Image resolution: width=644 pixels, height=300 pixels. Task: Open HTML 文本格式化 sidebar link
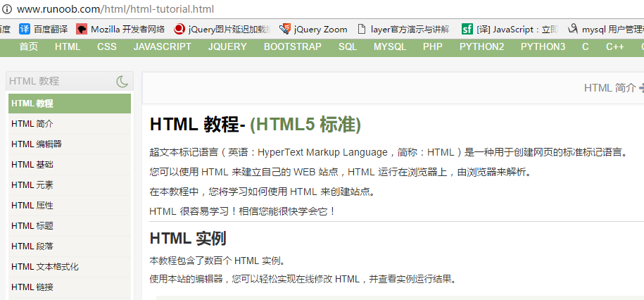(x=45, y=267)
